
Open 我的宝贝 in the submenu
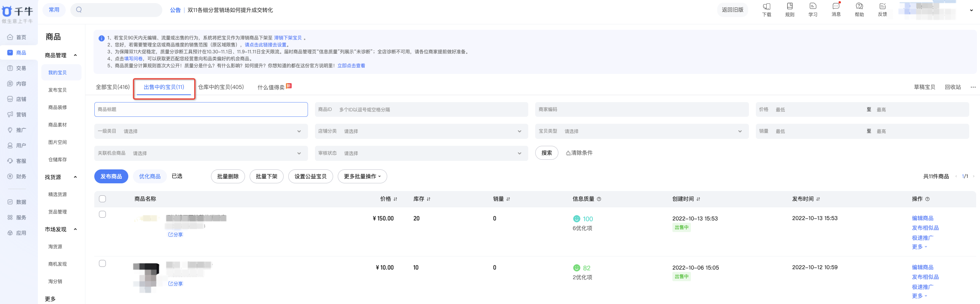coord(61,72)
